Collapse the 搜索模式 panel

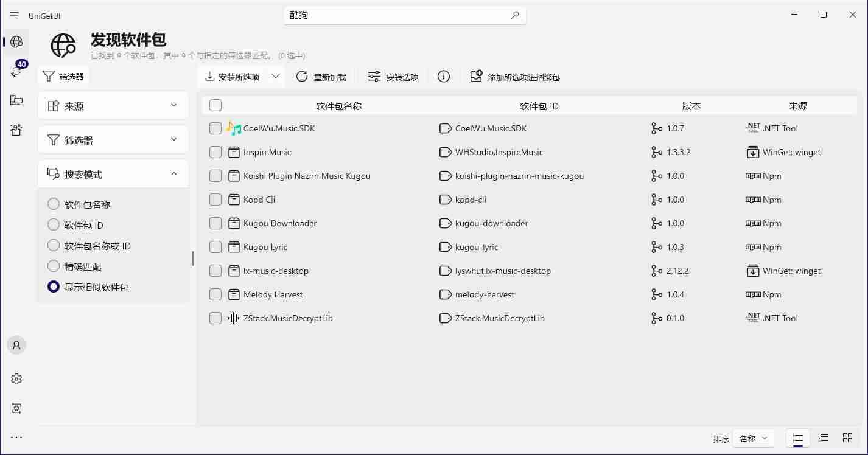[x=113, y=174]
